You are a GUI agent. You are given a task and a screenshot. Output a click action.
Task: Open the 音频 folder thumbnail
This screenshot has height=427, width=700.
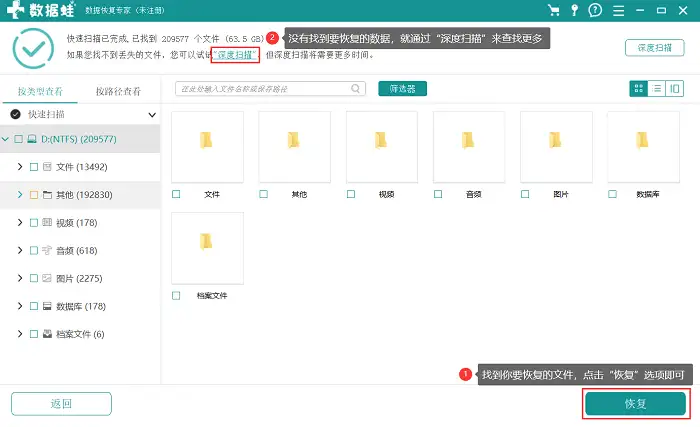[x=469, y=147]
